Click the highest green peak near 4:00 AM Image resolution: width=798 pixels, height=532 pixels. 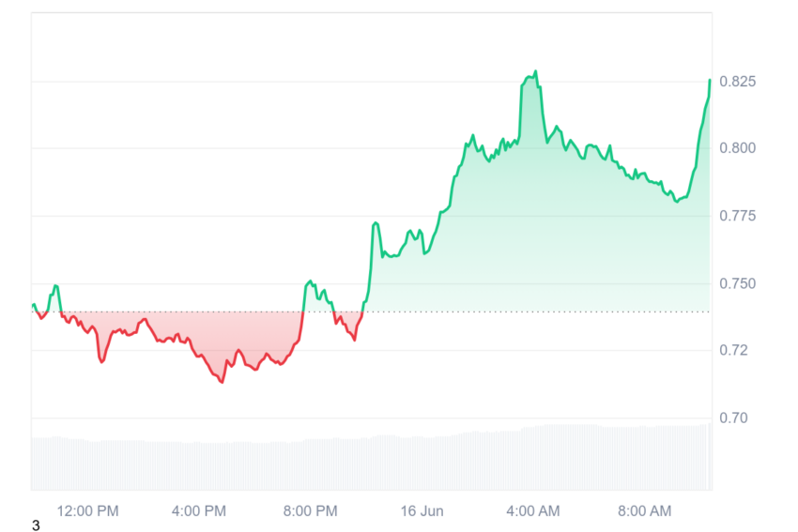535,71
